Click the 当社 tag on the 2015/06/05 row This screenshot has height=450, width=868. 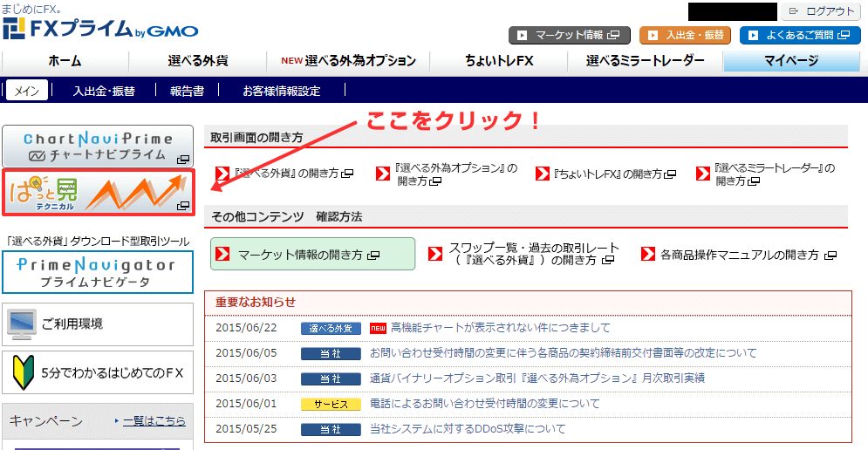[331, 354]
